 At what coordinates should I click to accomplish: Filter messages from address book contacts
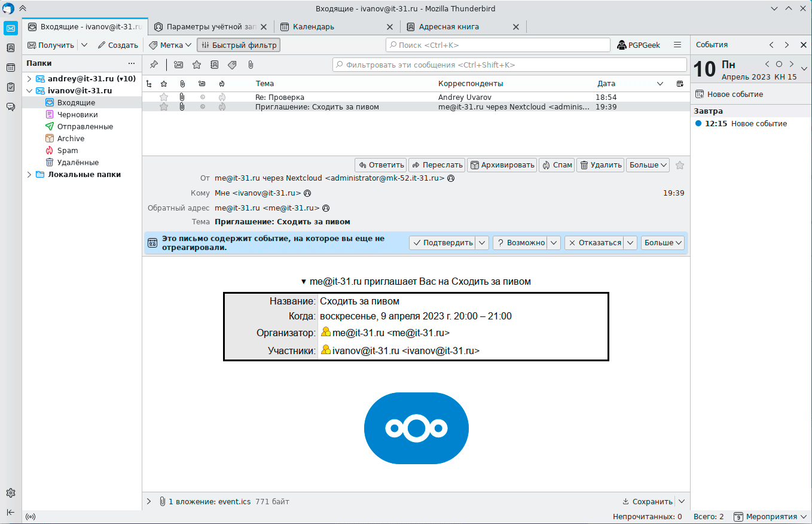point(214,65)
